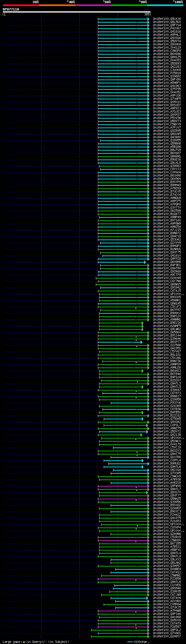Open hit UniRef100_A9PAL3
The image size is (186, 644).
(167, 35)
